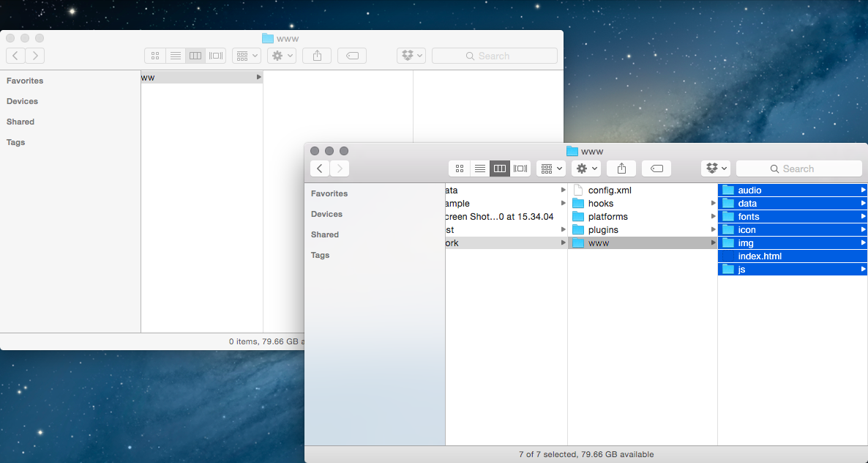Open the Dropbox menu in front window
Image resolution: width=868 pixels, height=463 pixels.
pyautogui.click(x=716, y=168)
